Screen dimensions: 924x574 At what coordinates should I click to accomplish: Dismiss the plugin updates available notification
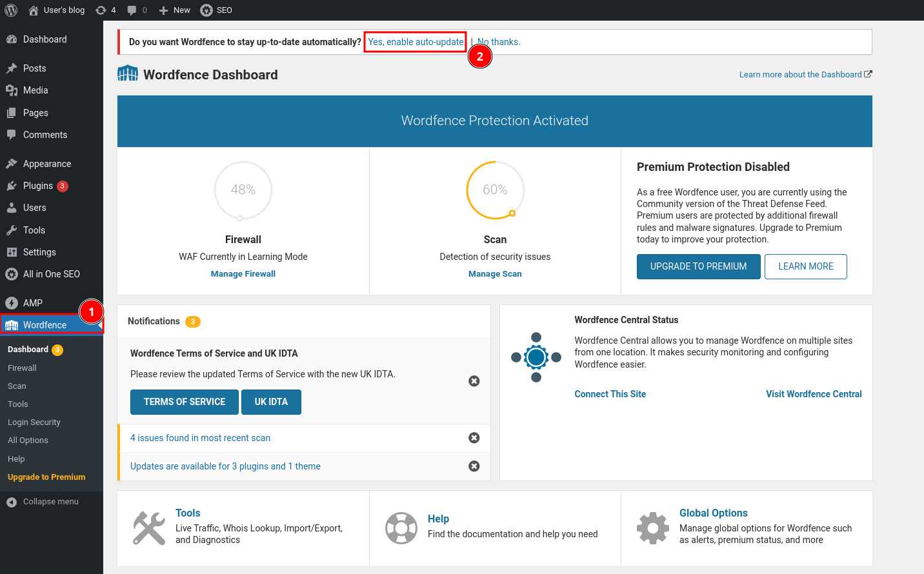coord(474,466)
